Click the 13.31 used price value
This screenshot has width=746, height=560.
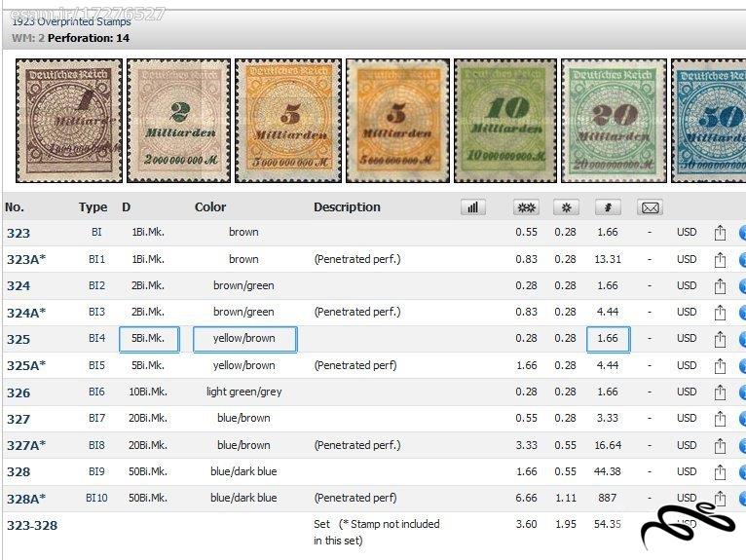[x=608, y=259]
